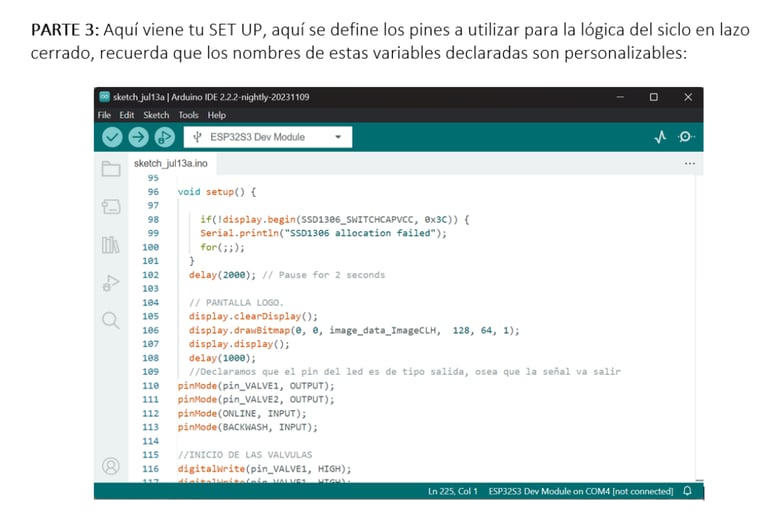This screenshot has width=768, height=513.
Task: Click the display.clearDisplay() line
Action: [x=253, y=316]
